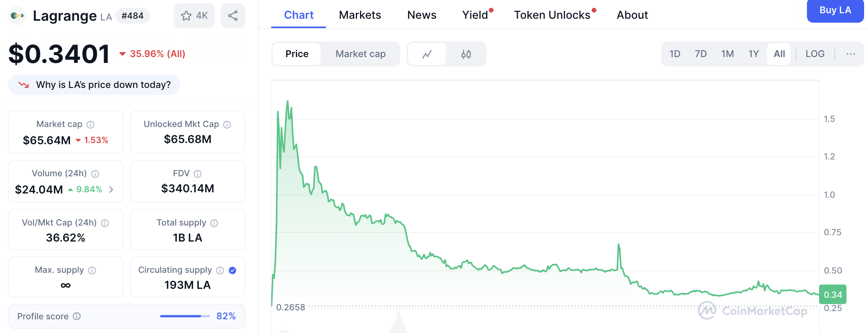Select the 7D timeframe button
This screenshot has width=868, height=333.
tap(701, 54)
